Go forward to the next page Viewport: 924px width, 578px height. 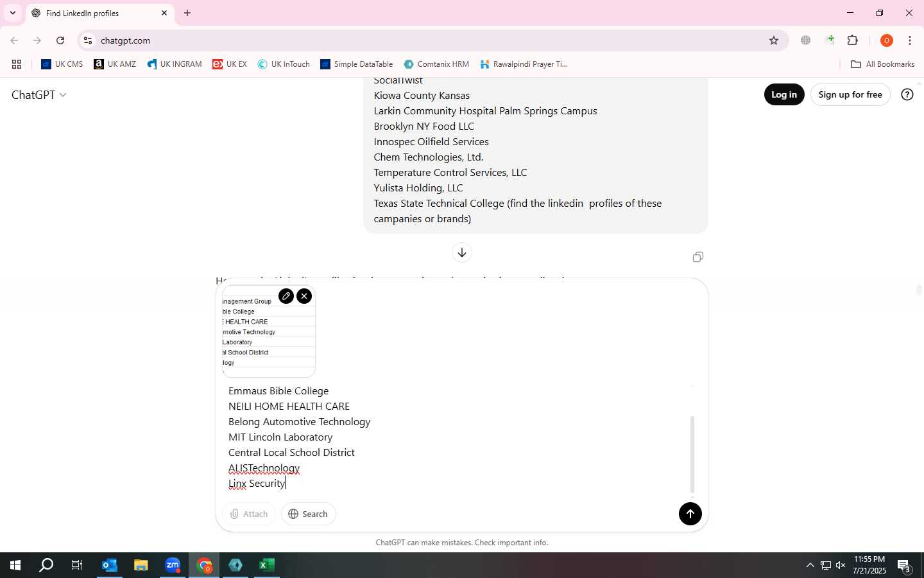37,40
